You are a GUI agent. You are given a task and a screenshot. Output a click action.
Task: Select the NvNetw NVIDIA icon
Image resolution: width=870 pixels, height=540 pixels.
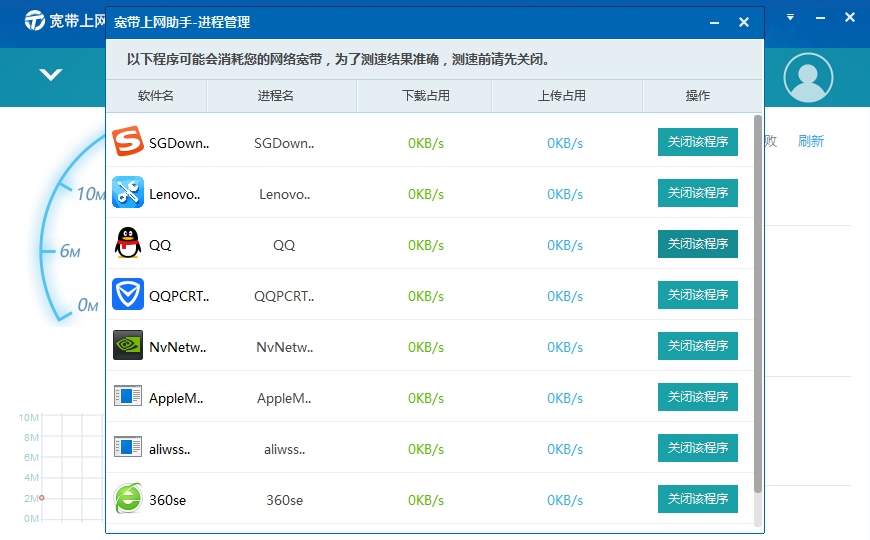point(128,346)
